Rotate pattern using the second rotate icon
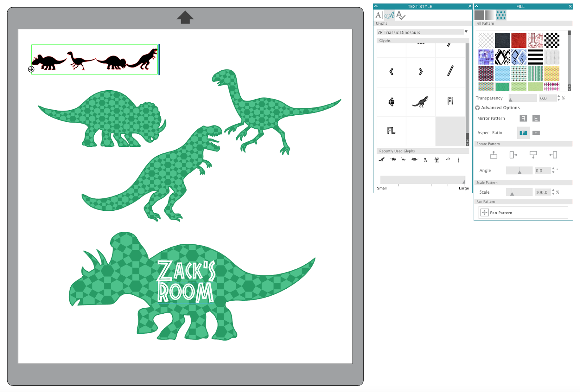580x392 pixels. pyautogui.click(x=513, y=155)
